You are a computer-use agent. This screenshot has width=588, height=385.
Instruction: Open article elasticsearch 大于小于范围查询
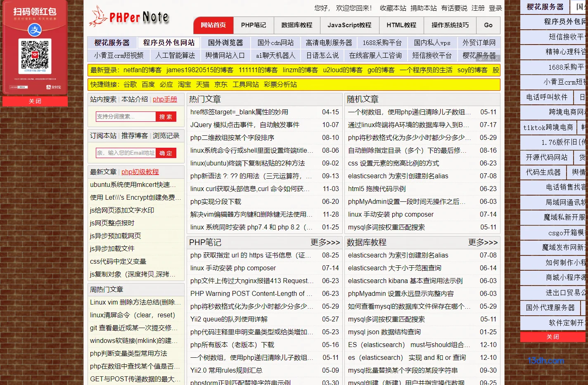point(395,268)
